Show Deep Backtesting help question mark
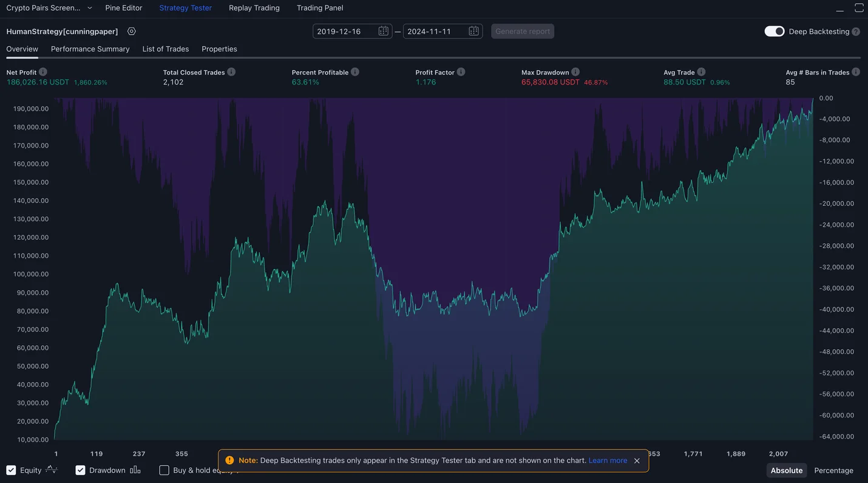This screenshot has height=483, width=868. 856,32
